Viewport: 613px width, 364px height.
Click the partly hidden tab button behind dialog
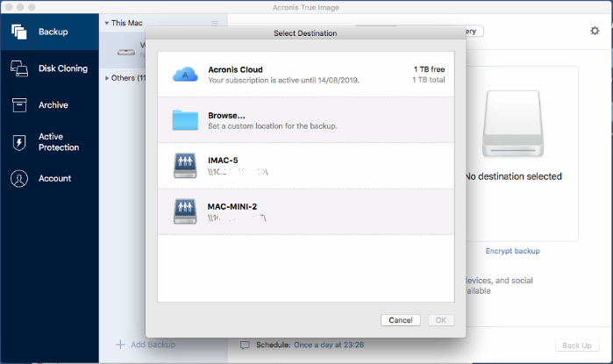pos(474,32)
